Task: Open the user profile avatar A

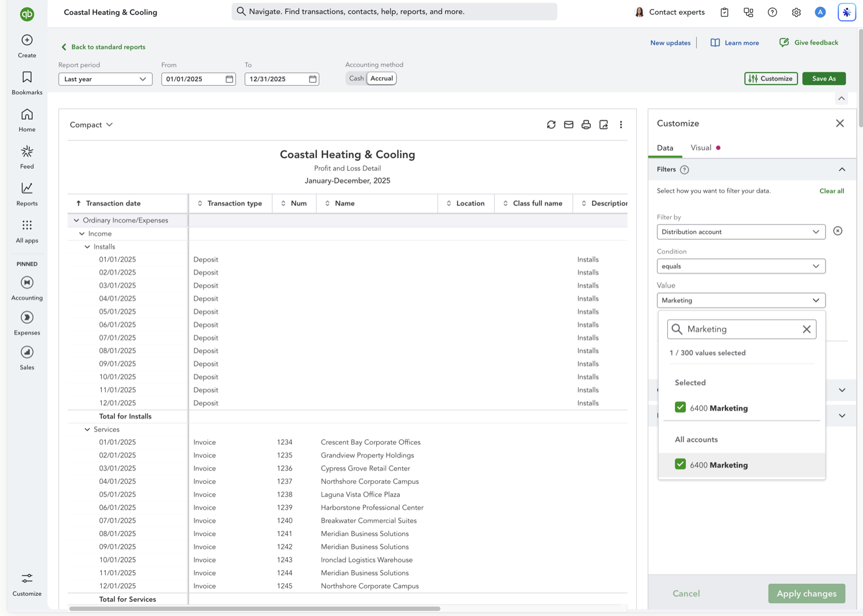Action: click(820, 12)
